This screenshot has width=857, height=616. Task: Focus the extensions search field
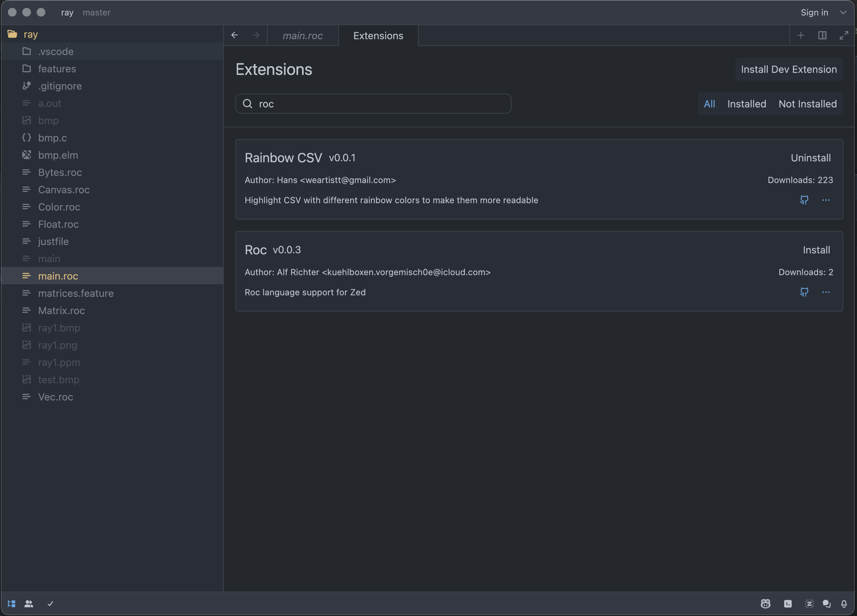pos(373,104)
